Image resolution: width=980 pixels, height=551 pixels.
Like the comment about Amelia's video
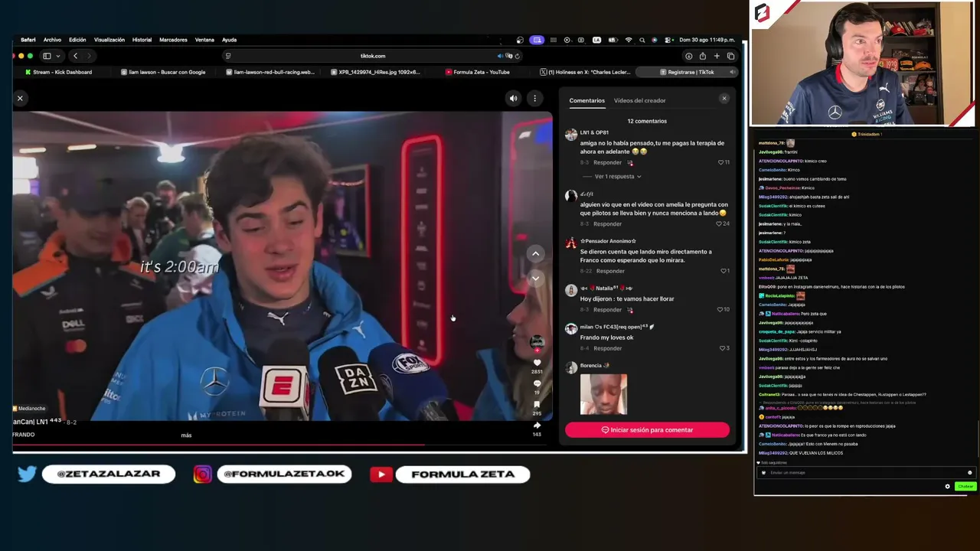(x=720, y=223)
